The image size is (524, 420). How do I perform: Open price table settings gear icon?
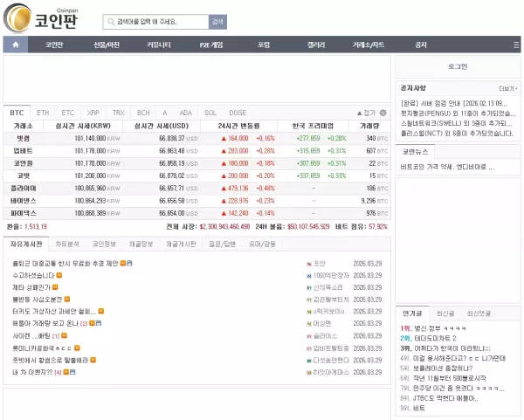(383, 113)
